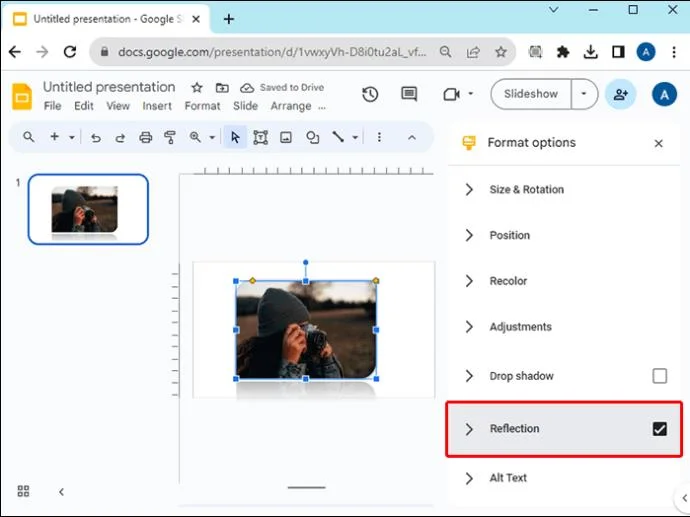Expand the Size & Rotation section
Image resolution: width=690 pixels, height=517 pixels.
[526, 190]
